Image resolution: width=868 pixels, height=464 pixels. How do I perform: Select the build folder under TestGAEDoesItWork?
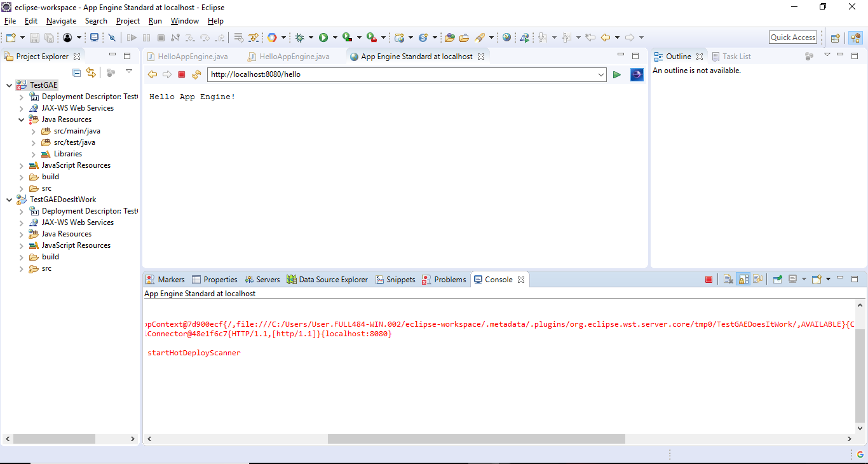(44, 257)
